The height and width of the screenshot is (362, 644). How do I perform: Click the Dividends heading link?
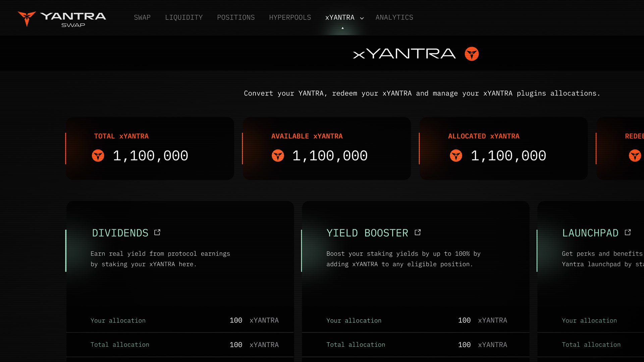point(120,233)
